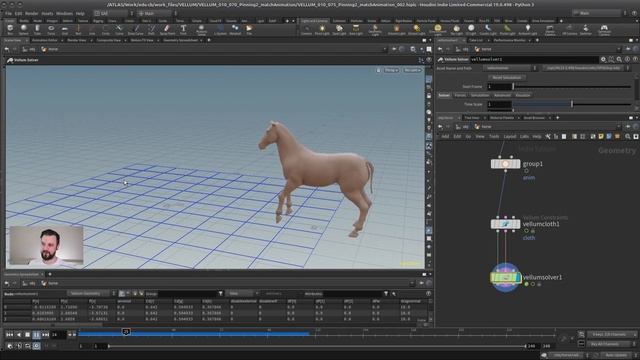Add an Environment Light from shelf
The image size is (640, 360).
click(437, 29)
